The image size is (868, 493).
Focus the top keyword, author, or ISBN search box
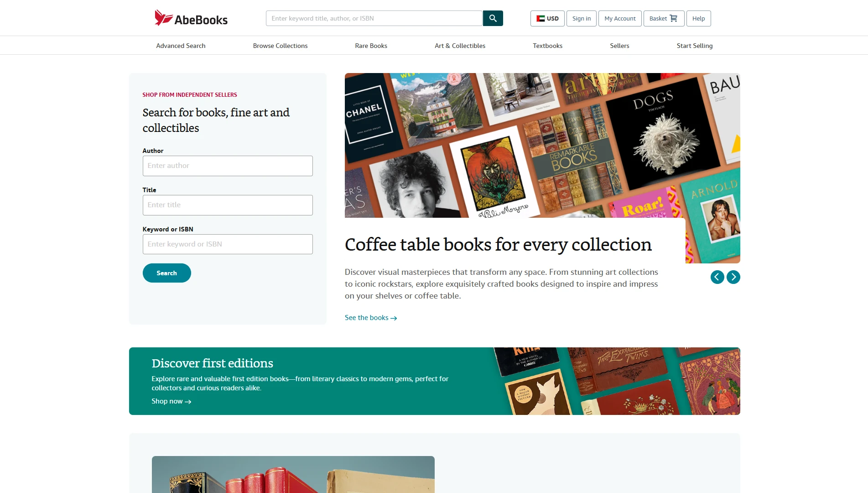coord(374,18)
